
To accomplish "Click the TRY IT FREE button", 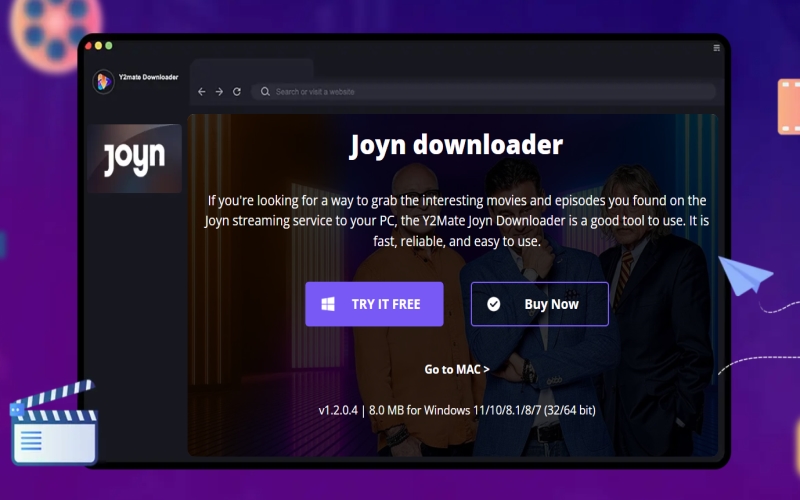I will 374,304.
